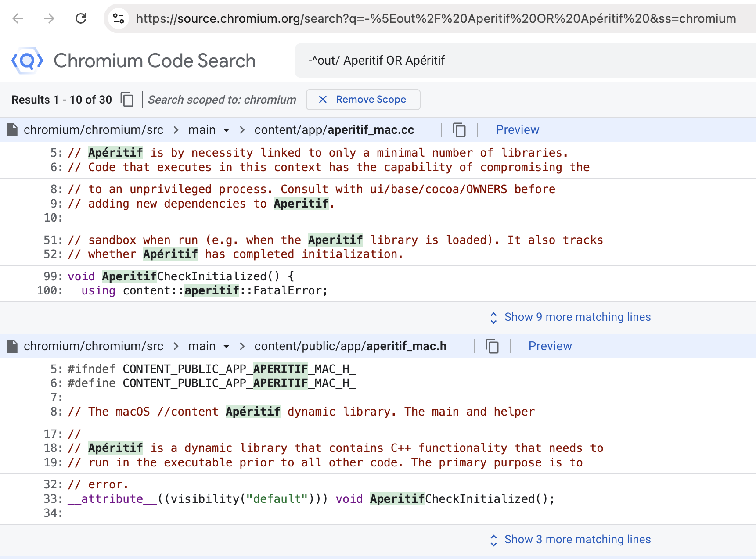Open site information icon in address bar
Viewport: 756px width, 559px height.
[x=119, y=18]
